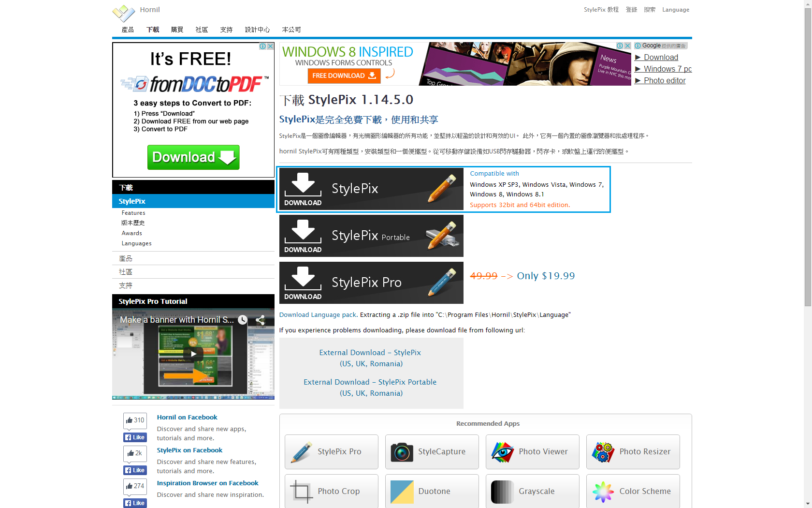This screenshot has height=508, width=812.
Task: Click the StylePix pencil download banner
Action: pyautogui.click(x=371, y=189)
